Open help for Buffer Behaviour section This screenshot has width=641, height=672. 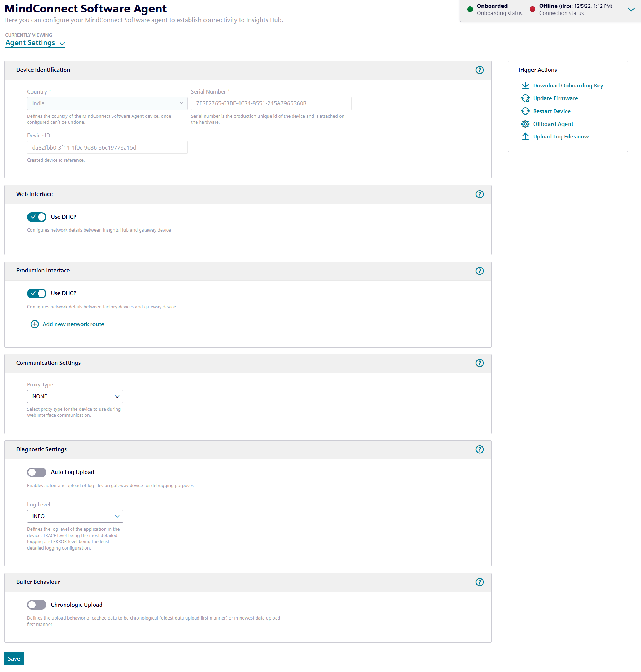coord(480,582)
